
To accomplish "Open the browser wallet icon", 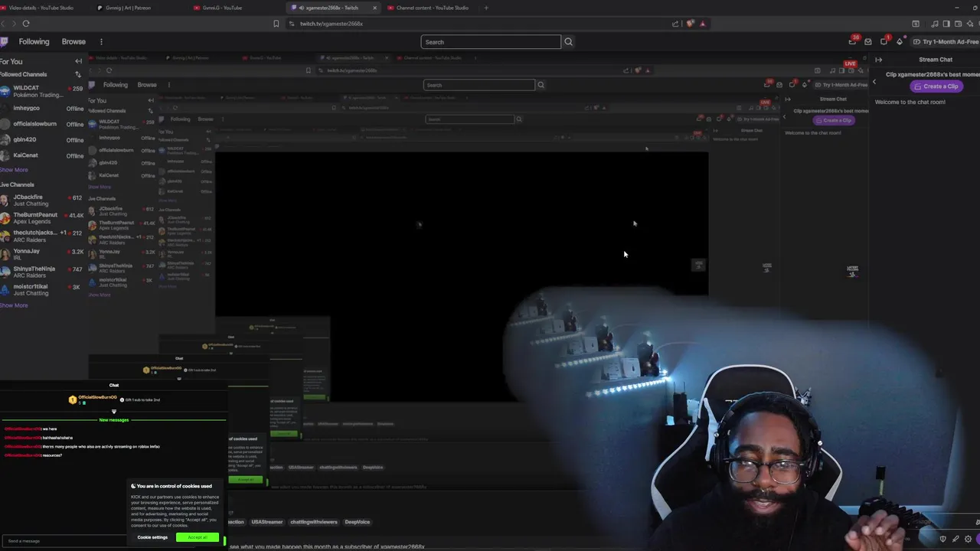I will (958, 24).
